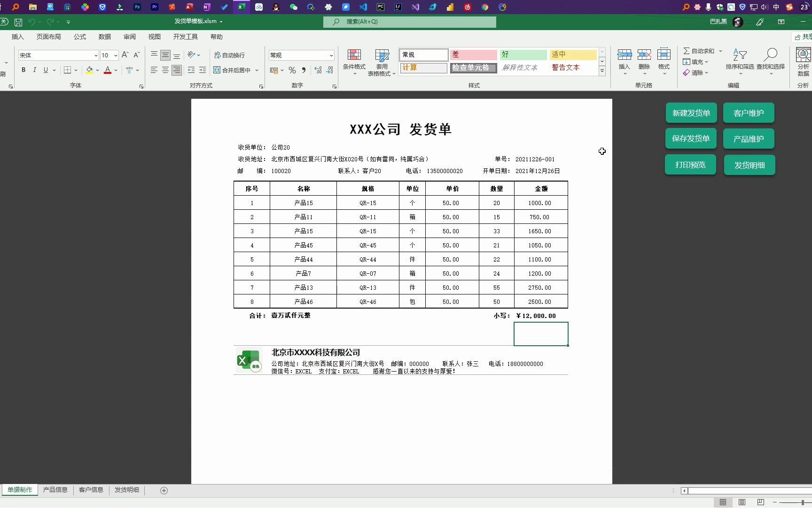Screen dimensions: 812x508
Task: Switch to page layout view in status bar
Action: coord(742,502)
